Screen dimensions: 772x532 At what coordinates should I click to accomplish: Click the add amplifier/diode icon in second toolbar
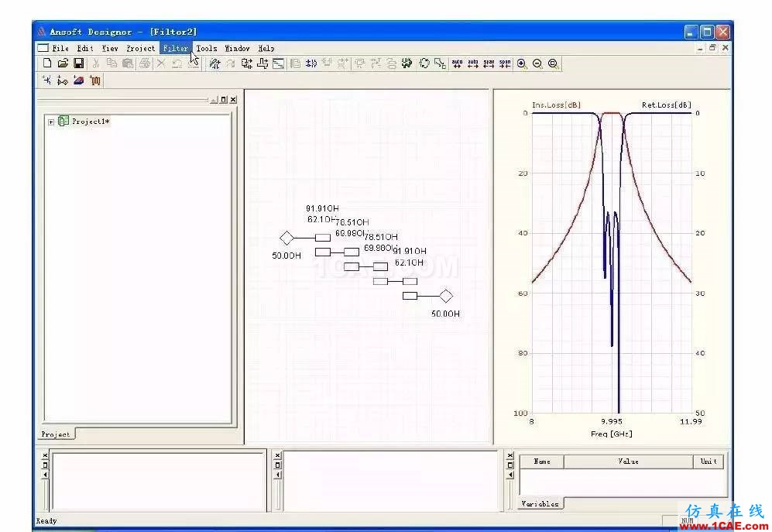pyautogui.click(x=63, y=80)
